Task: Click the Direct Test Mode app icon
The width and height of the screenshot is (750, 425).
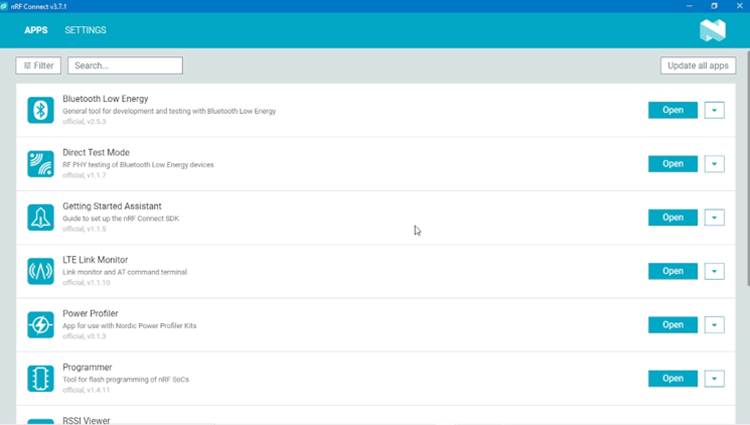Action: 41,163
